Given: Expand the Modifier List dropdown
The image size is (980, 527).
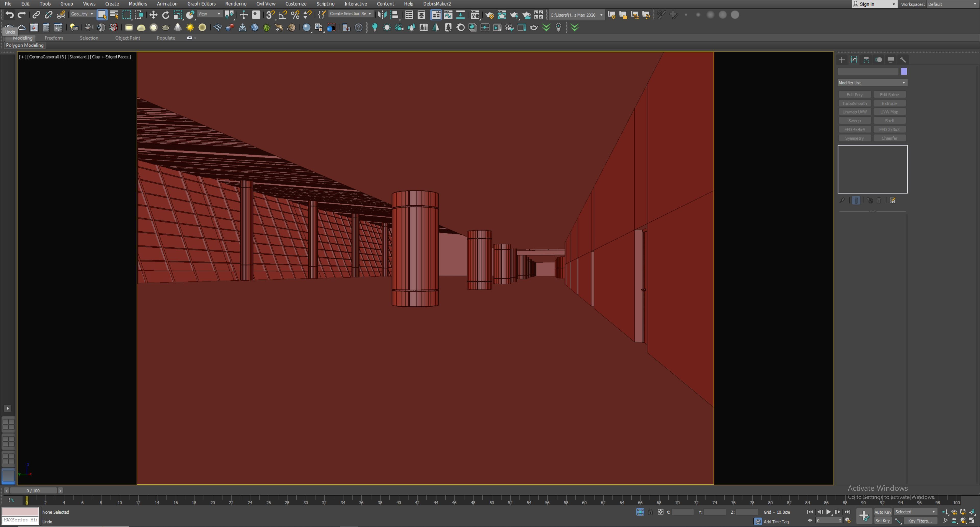Looking at the screenshot, I should click(872, 82).
